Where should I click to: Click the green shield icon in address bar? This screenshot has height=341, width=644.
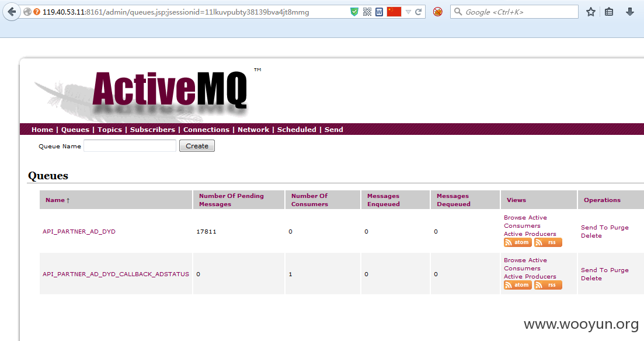click(x=354, y=12)
